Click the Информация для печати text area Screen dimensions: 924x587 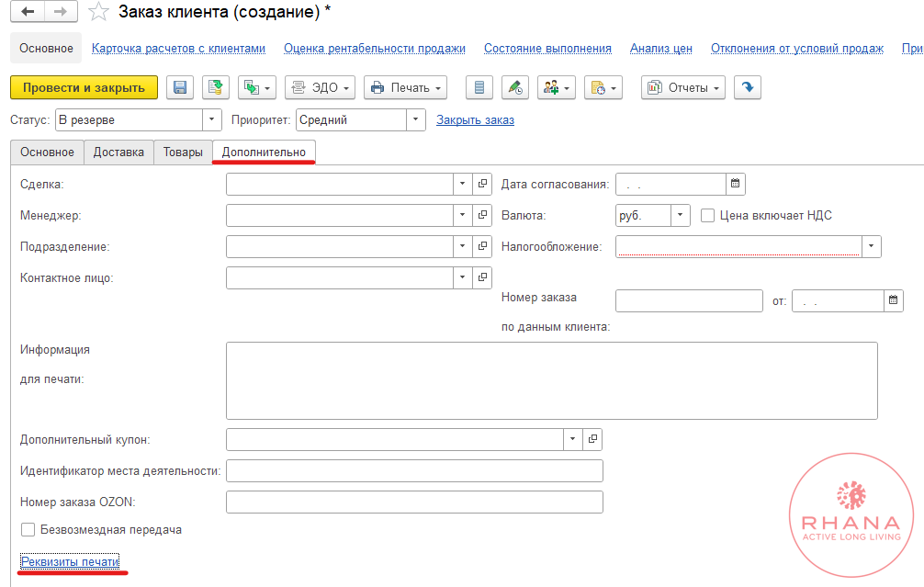coord(552,380)
